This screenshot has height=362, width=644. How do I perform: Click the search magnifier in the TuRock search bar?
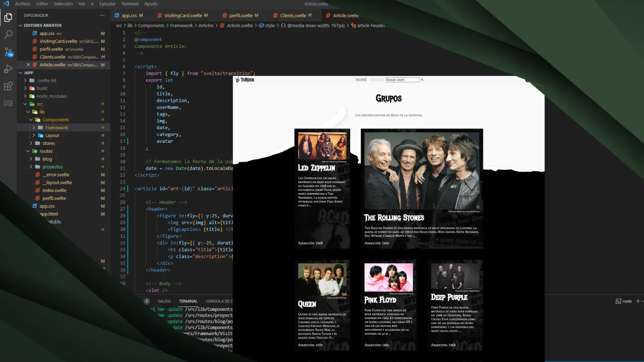click(422, 80)
